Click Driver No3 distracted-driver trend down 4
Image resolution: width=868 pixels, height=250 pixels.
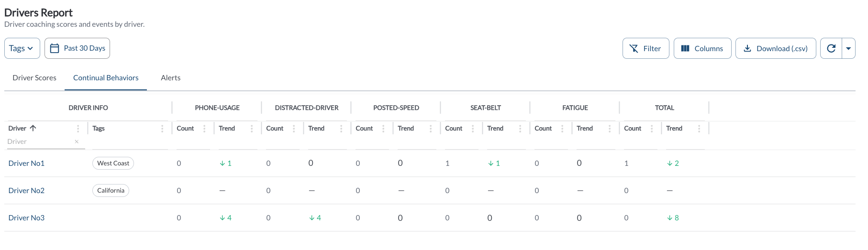[x=315, y=217]
